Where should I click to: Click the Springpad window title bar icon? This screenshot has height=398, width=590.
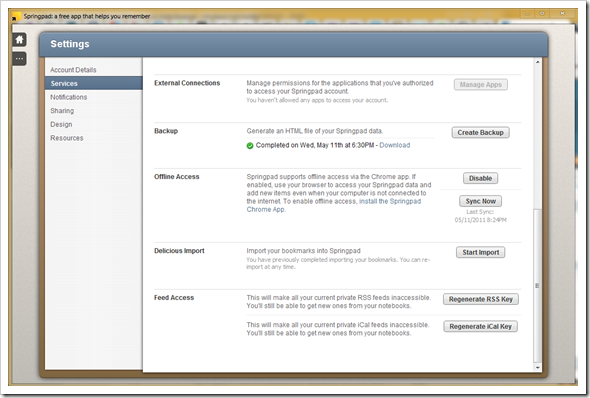tap(16, 17)
